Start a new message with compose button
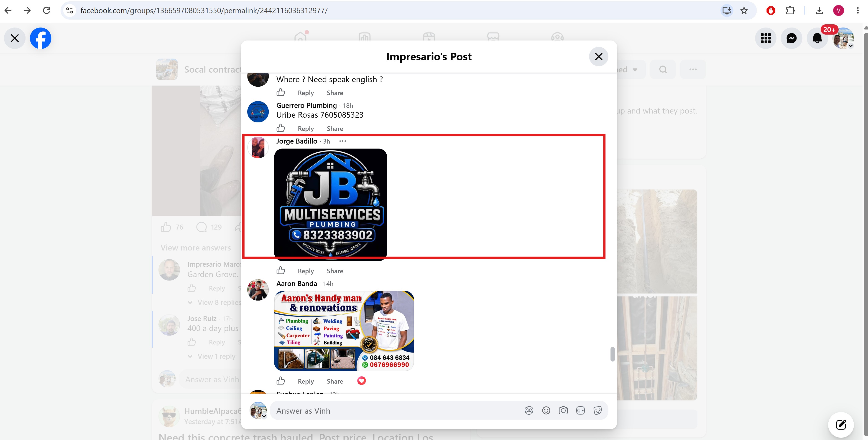This screenshot has height=440, width=868. [841, 425]
